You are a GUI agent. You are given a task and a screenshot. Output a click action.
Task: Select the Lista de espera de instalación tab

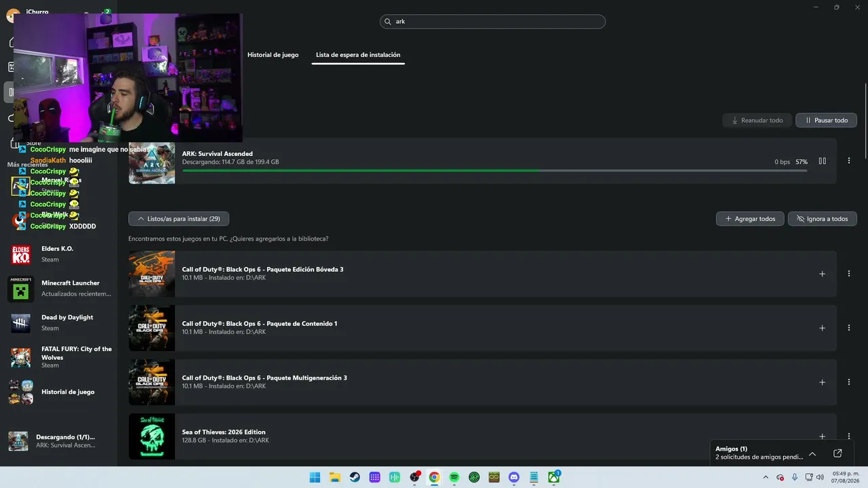point(358,55)
